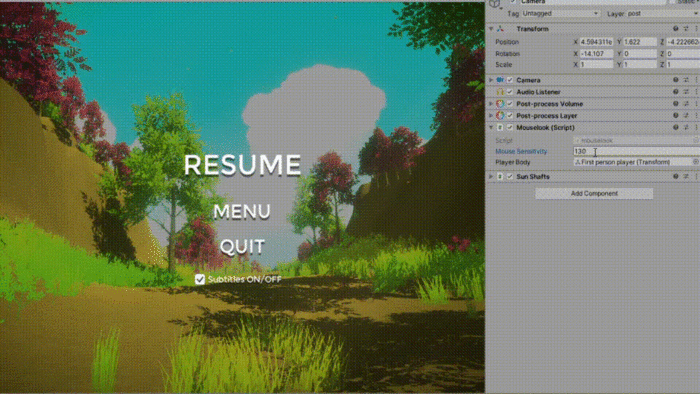Click the Transform component axes icon
Image resolution: width=700 pixels, height=394 pixels.
(x=500, y=29)
